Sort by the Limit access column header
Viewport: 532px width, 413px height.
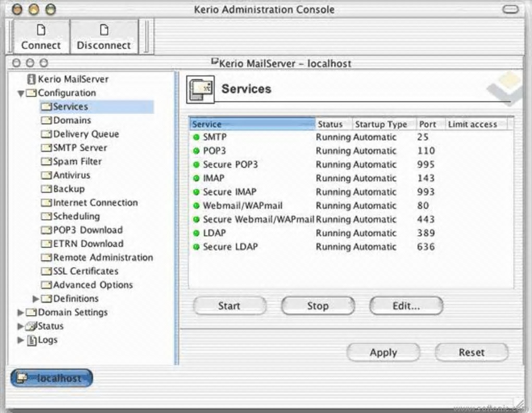coord(476,124)
